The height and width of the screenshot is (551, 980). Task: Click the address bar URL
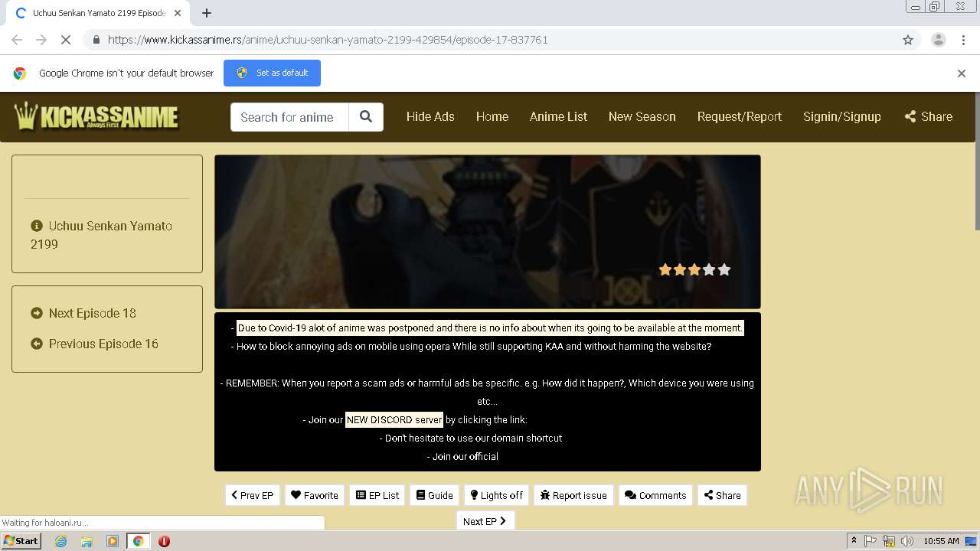[328, 40]
